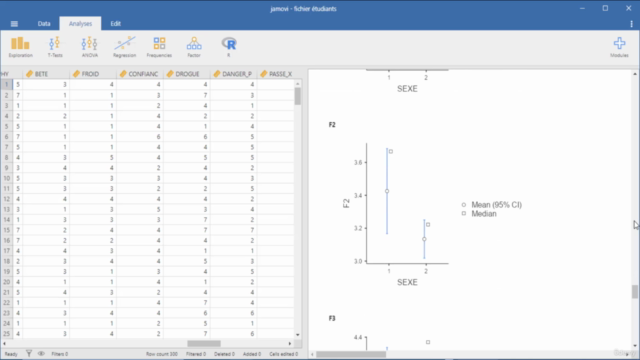This screenshot has height=360, width=640.
Task: Select the FROID column header
Action: tap(93, 74)
